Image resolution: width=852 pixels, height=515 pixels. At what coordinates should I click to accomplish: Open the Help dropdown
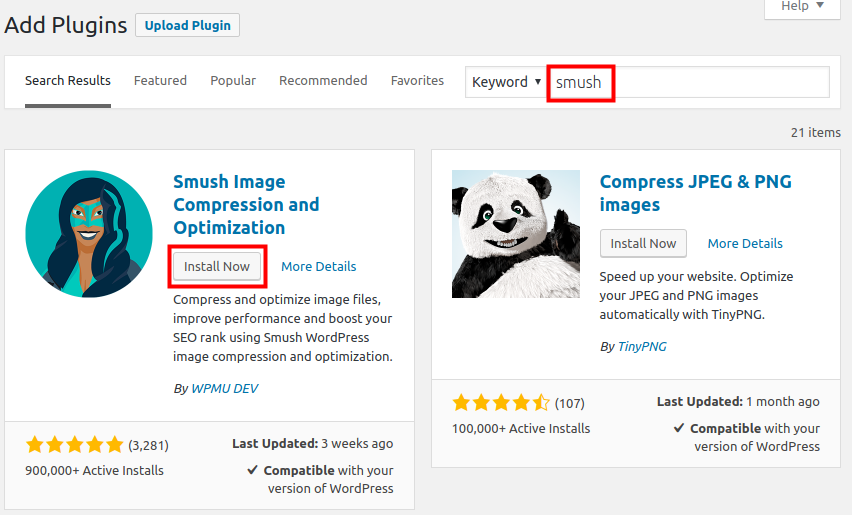click(x=803, y=6)
